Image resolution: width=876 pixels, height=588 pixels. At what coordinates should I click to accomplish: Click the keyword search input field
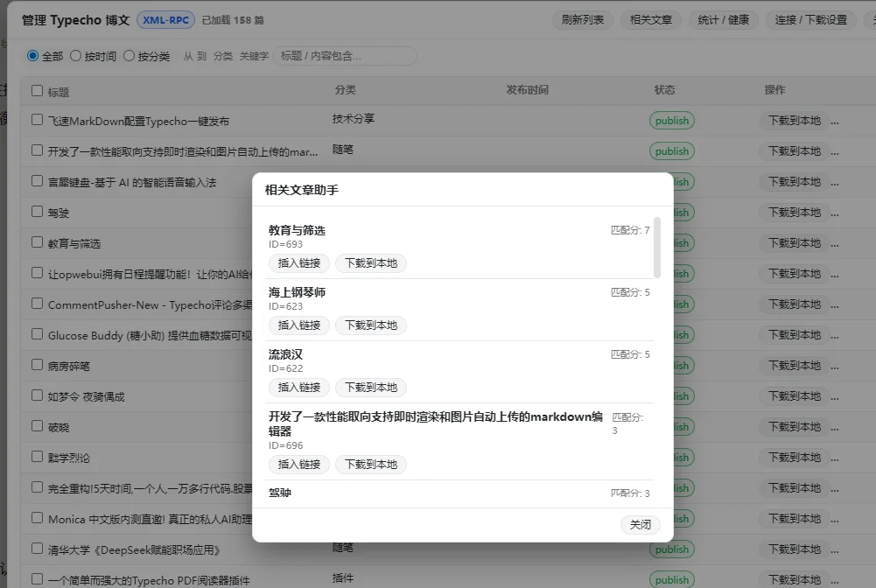(x=345, y=56)
